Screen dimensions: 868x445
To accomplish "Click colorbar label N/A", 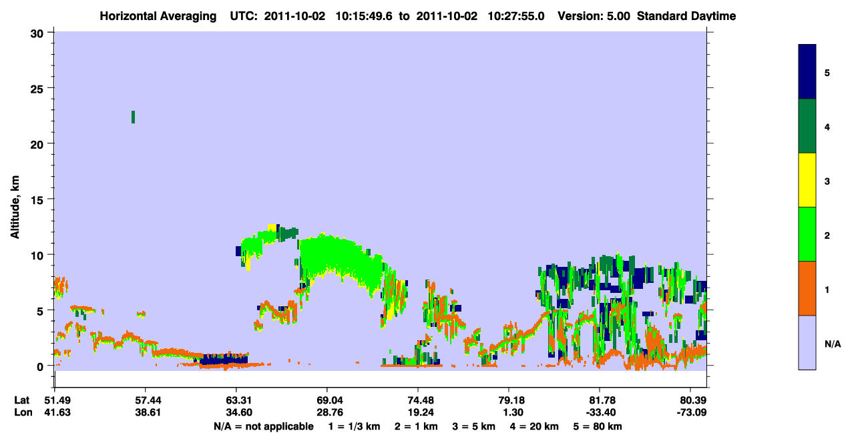I will (x=831, y=344).
